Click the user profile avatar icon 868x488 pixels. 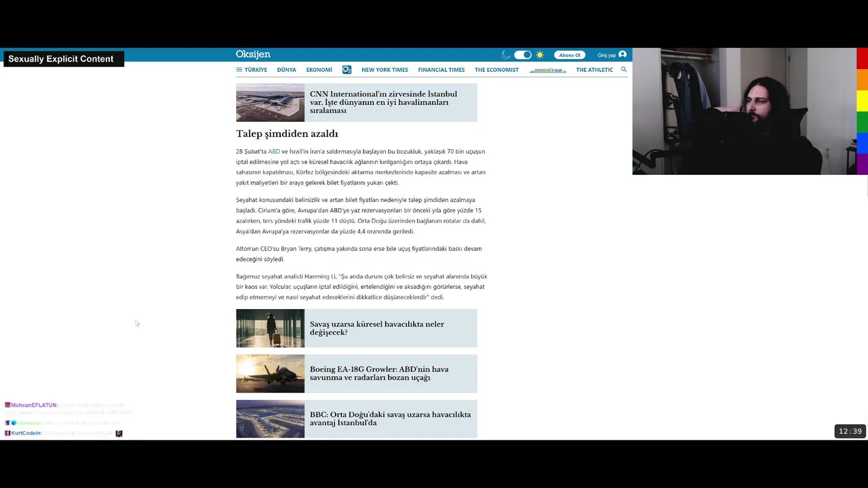623,55
